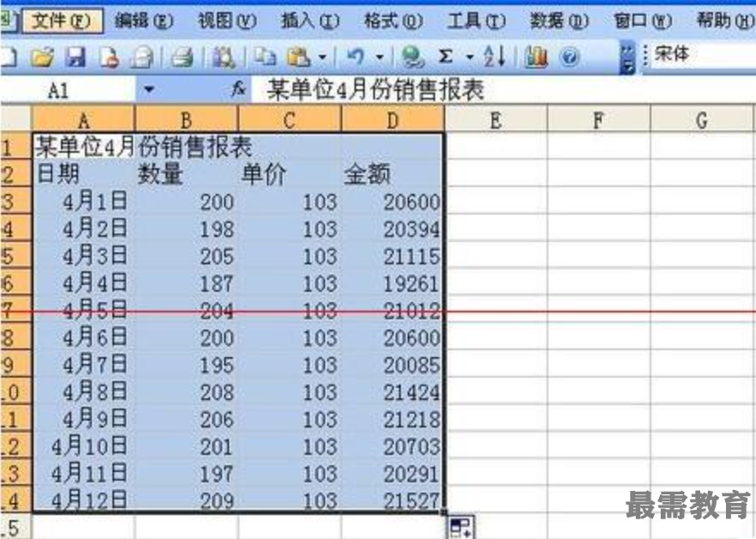Click the 数量 header cell
This screenshot has height=539, width=756.
click(x=187, y=173)
